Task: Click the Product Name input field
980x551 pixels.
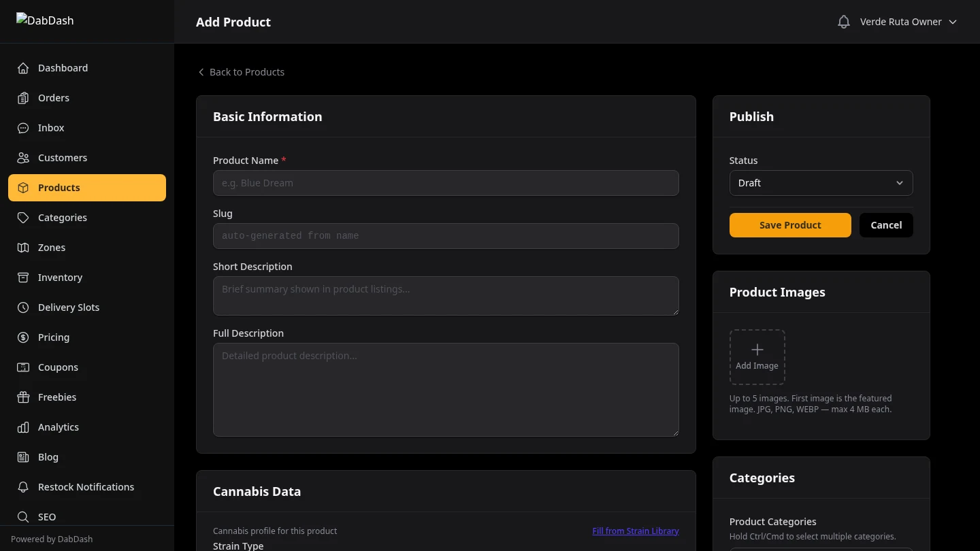Action: pyautogui.click(x=446, y=183)
